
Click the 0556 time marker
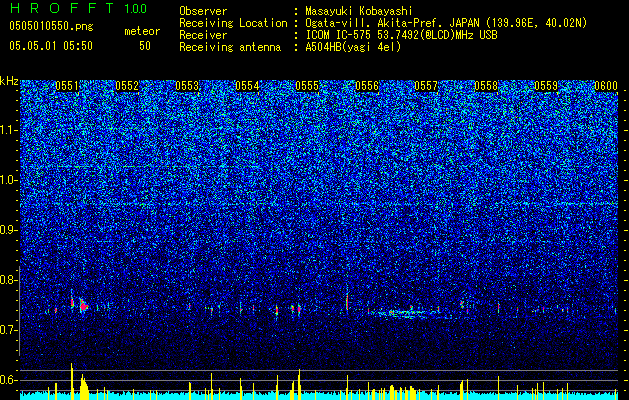[x=367, y=86]
